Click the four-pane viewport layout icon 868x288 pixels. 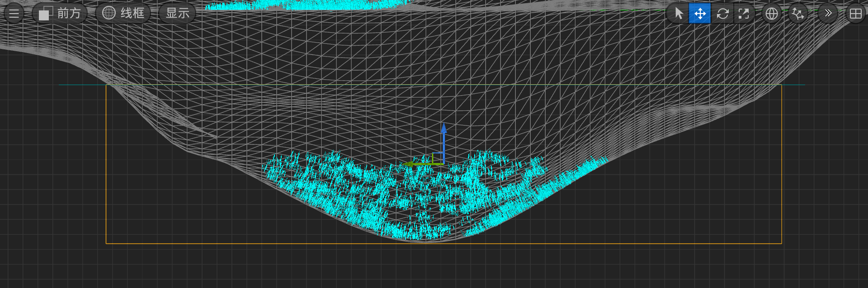(855, 13)
